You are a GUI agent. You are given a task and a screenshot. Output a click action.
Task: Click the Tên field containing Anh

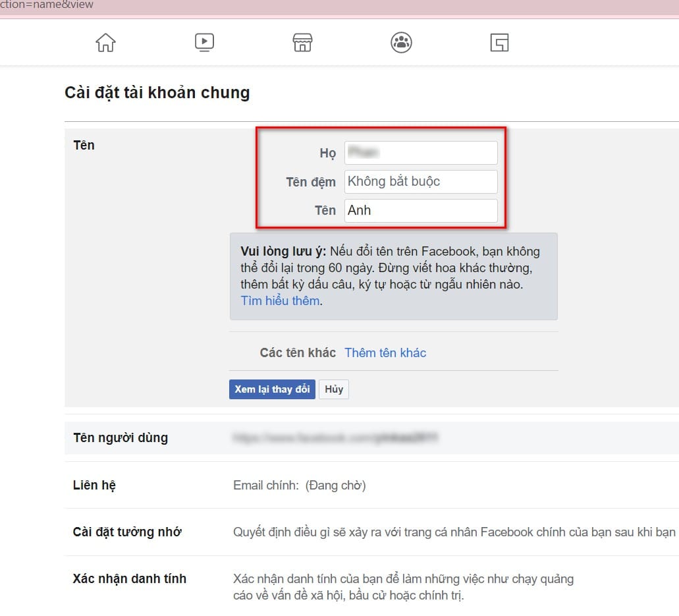[421, 211]
